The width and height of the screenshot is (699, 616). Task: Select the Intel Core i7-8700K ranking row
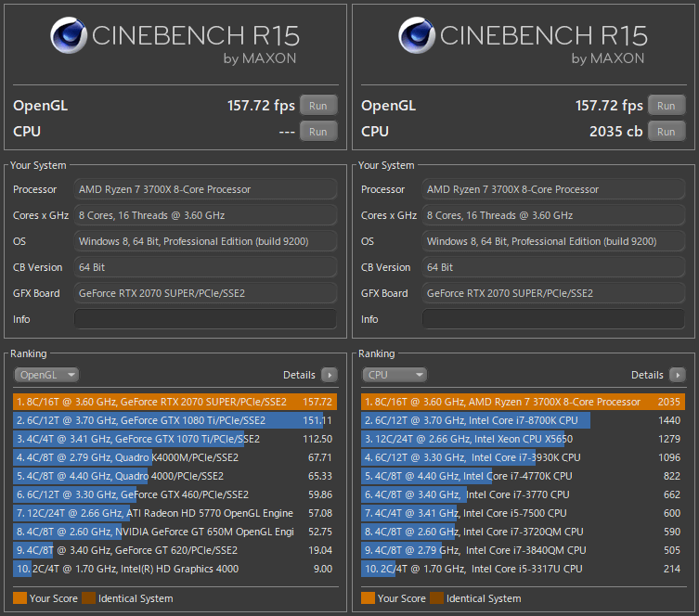point(523,420)
